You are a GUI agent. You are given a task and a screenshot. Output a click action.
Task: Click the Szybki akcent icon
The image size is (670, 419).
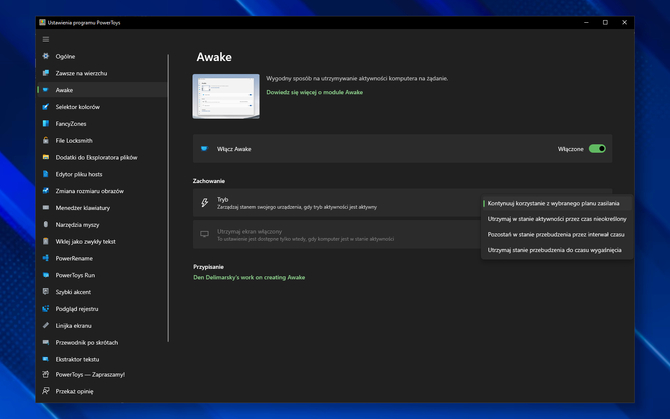coord(46,292)
